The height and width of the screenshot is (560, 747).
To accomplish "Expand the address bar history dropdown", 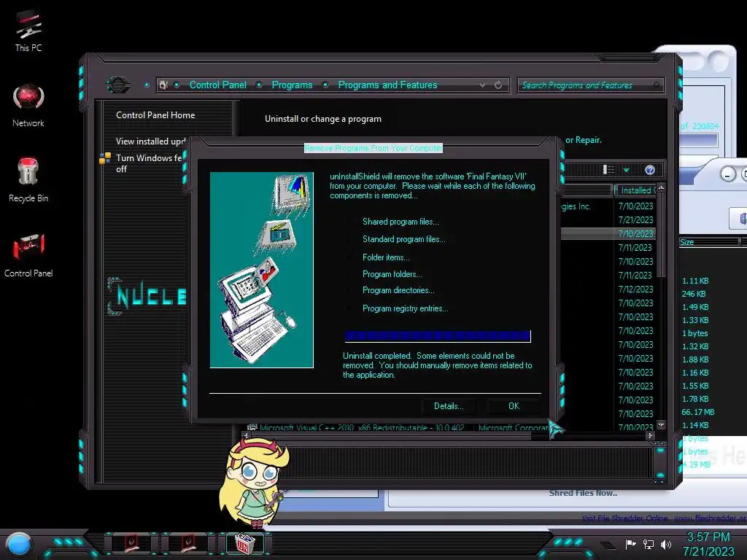I will pos(483,85).
